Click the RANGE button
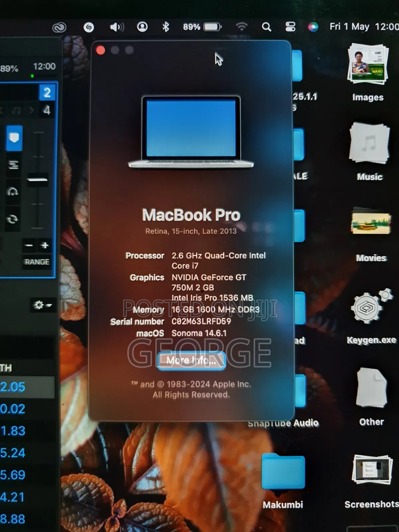 (x=37, y=262)
